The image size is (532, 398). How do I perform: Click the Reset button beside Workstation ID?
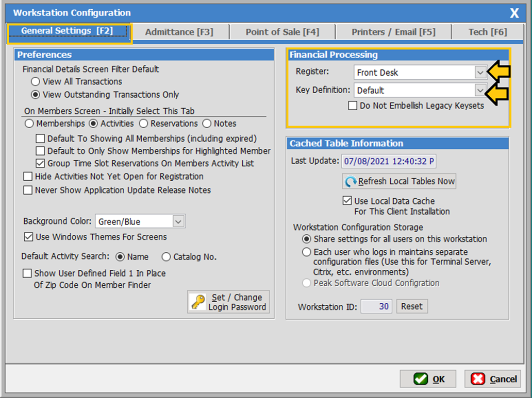point(411,306)
